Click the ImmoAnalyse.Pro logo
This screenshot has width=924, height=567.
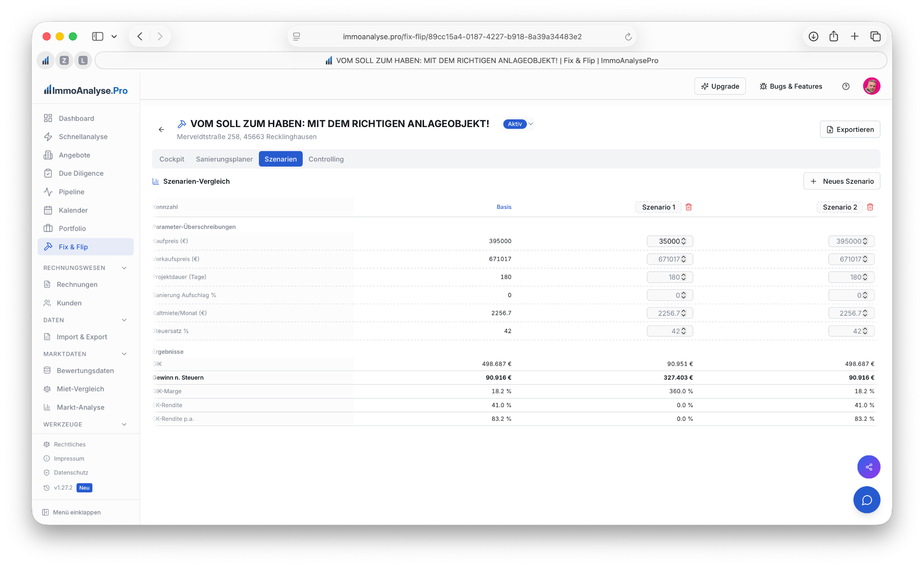[x=86, y=90]
